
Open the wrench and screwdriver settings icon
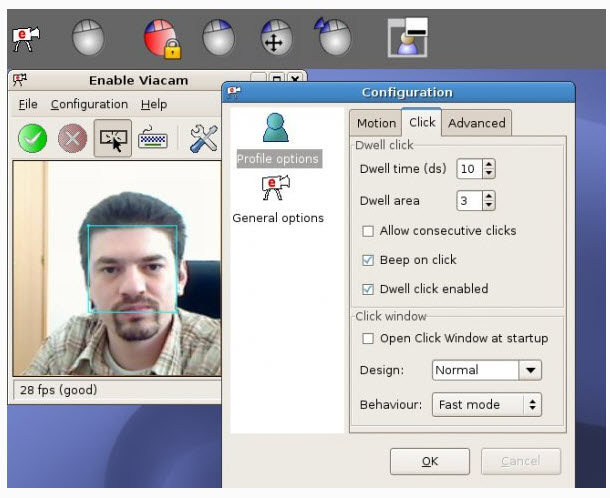(x=203, y=141)
